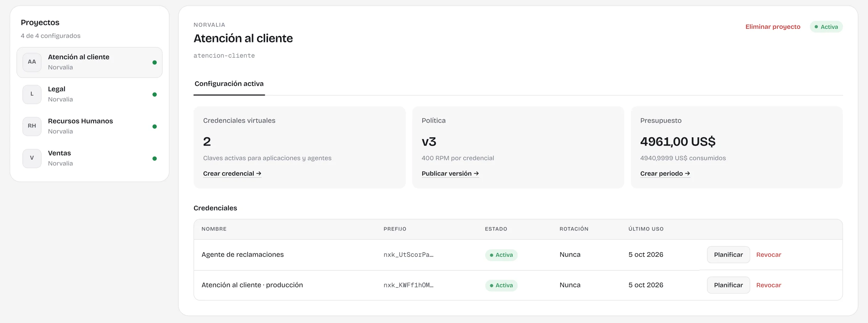Follow the Crear periodo link
This screenshot has width=868, height=323.
pyautogui.click(x=665, y=174)
